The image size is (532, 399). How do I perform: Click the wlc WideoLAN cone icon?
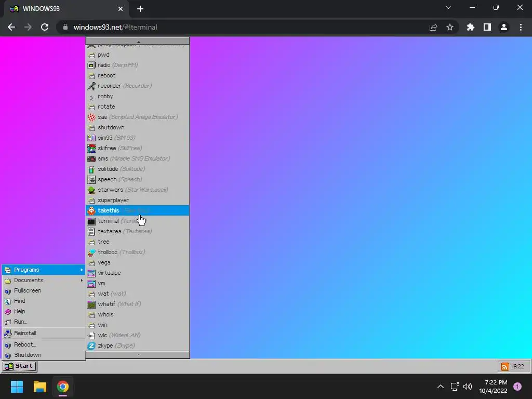point(91,335)
